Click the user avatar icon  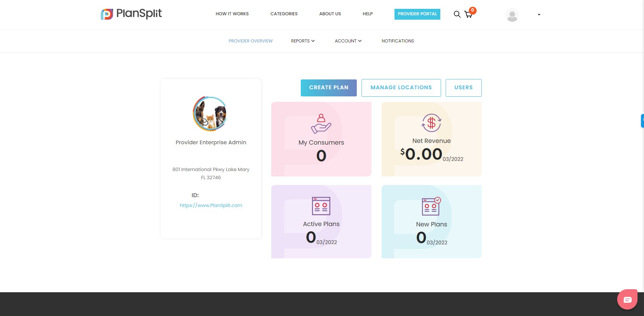pos(512,15)
